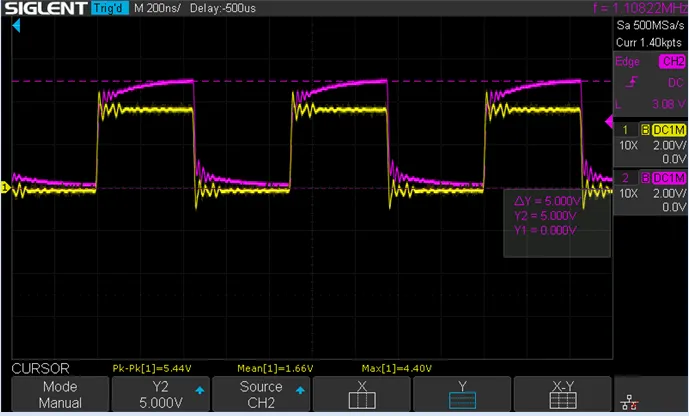The image size is (689, 416).
Task: Open the cursor Source CH2 selector
Action: point(258,395)
